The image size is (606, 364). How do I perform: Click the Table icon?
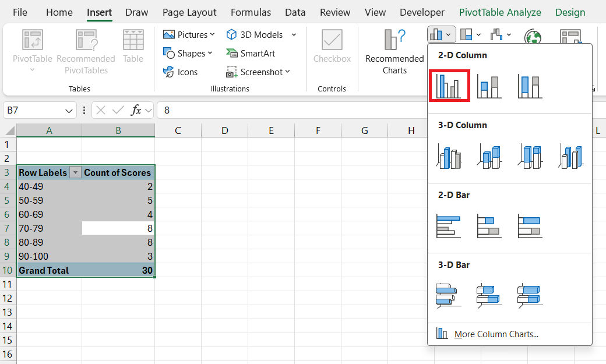point(133,40)
